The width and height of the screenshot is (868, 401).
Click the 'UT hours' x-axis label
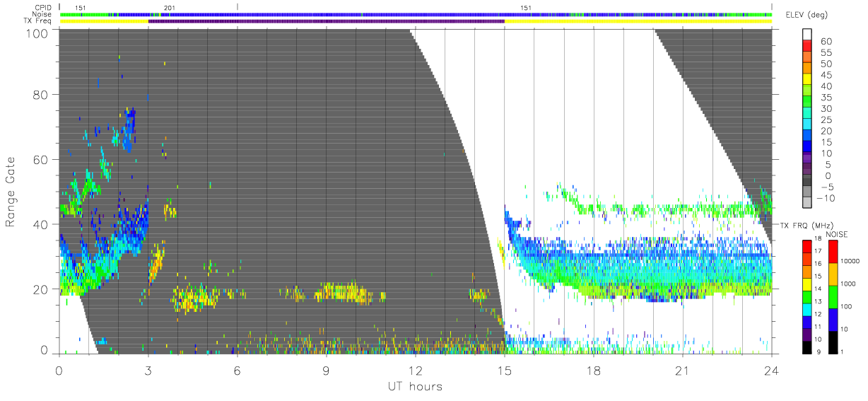[415, 386]
